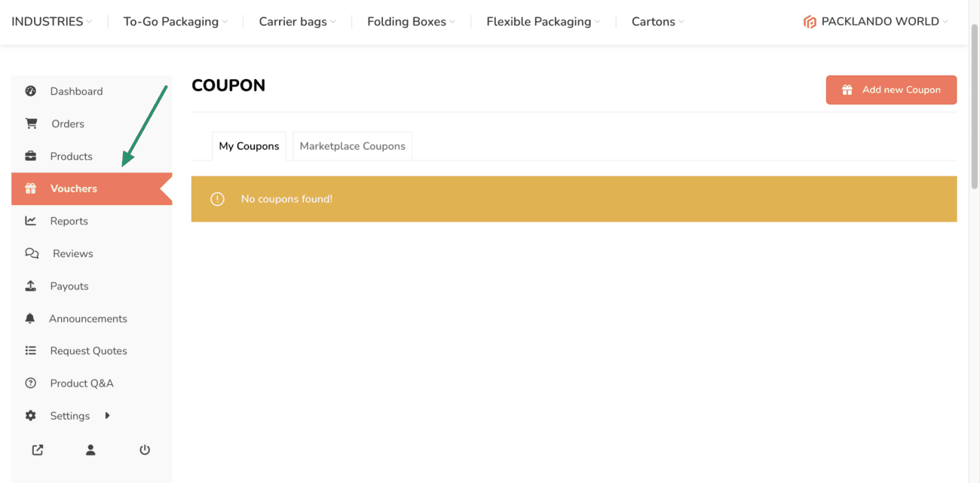Screen dimensions: 980x483
Task: Select the My Coupons tab
Action: (x=249, y=146)
